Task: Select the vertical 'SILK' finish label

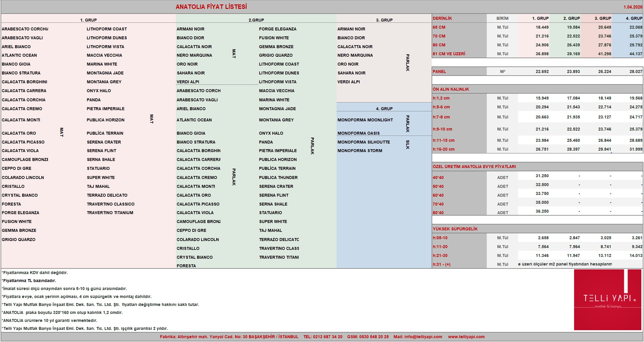Action: tap(407, 144)
